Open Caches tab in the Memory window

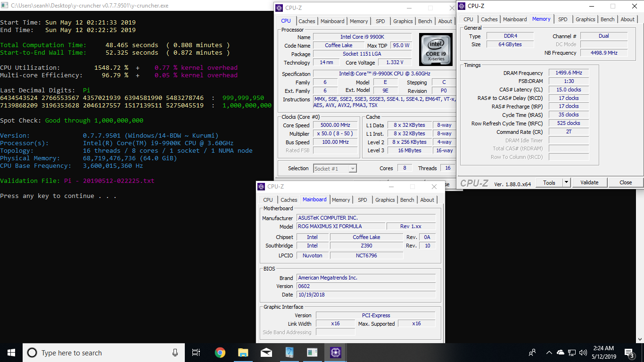pos(489,19)
